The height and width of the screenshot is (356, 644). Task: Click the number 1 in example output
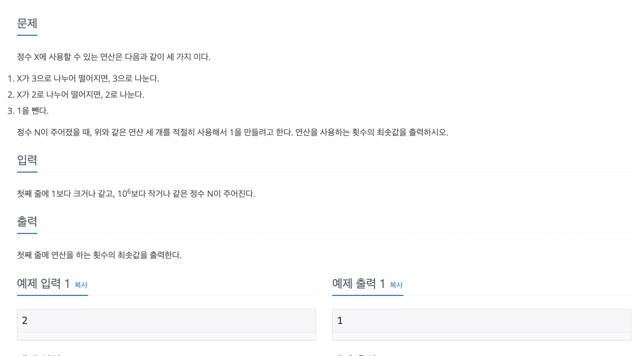tap(340, 320)
